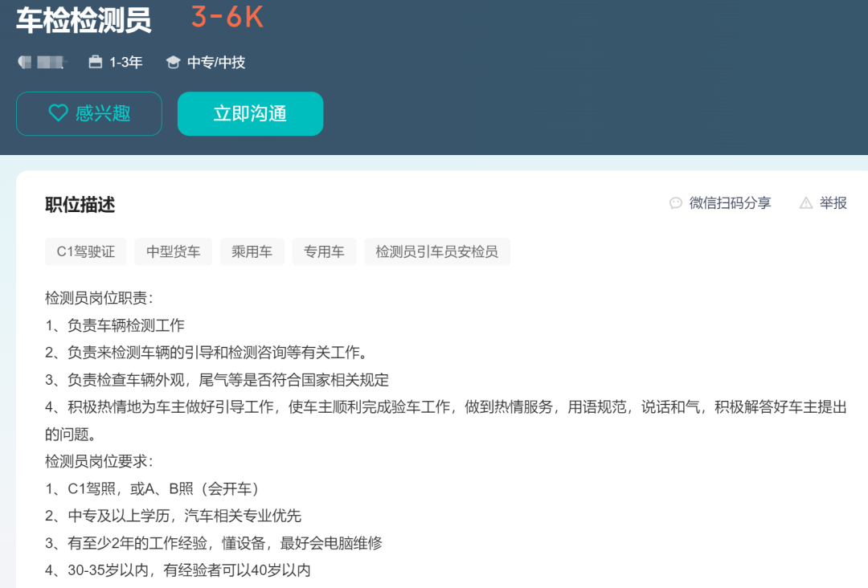Click the 立即沟通 button

click(250, 113)
